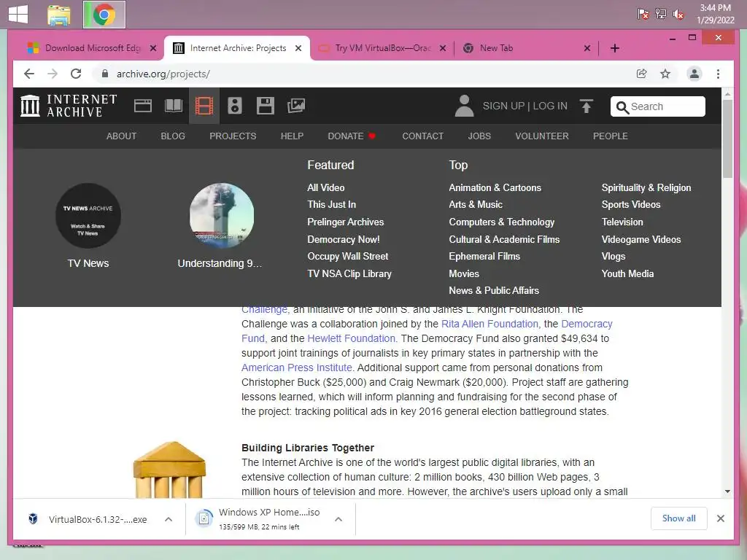Click the search magnifier icon
Image resolution: width=747 pixels, height=560 pixels.
pos(622,106)
